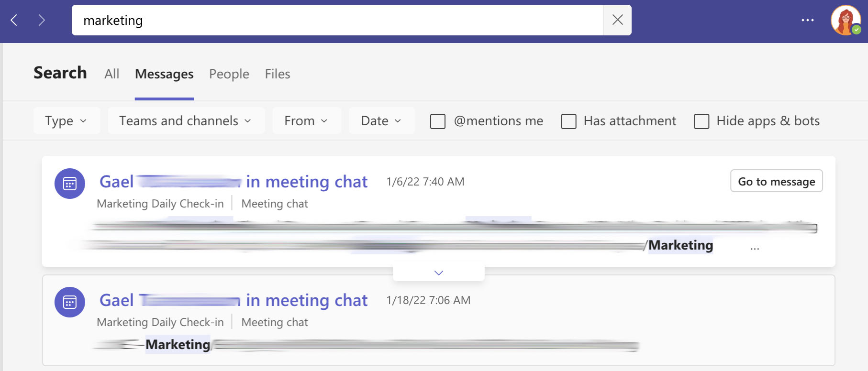Expand the Teams and channels dropdown
Viewport: 868px width, 371px height.
point(186,121)
